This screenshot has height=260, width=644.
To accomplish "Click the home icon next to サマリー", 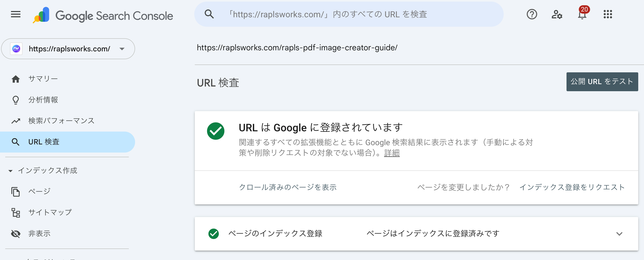I will 16,79.
